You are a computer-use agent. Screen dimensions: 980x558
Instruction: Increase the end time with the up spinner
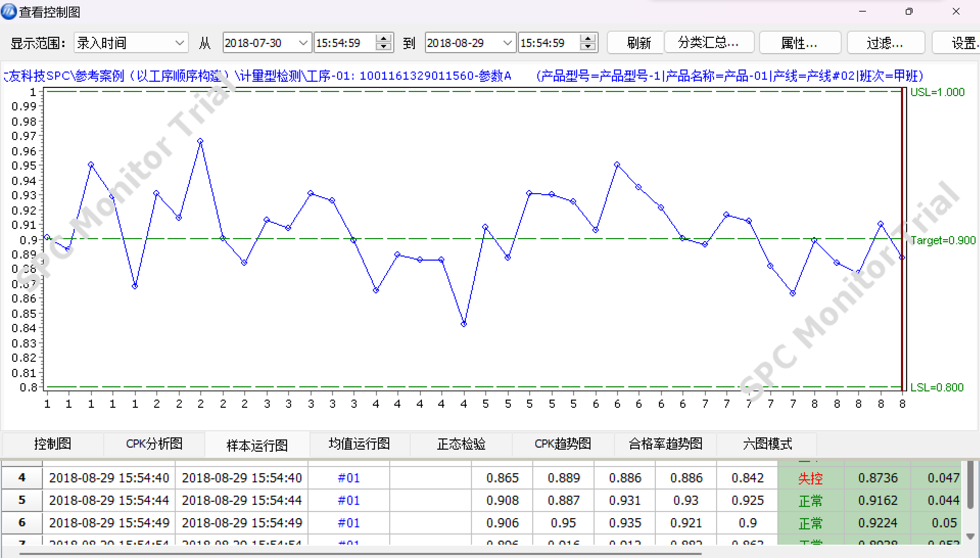tap(587, 38)
